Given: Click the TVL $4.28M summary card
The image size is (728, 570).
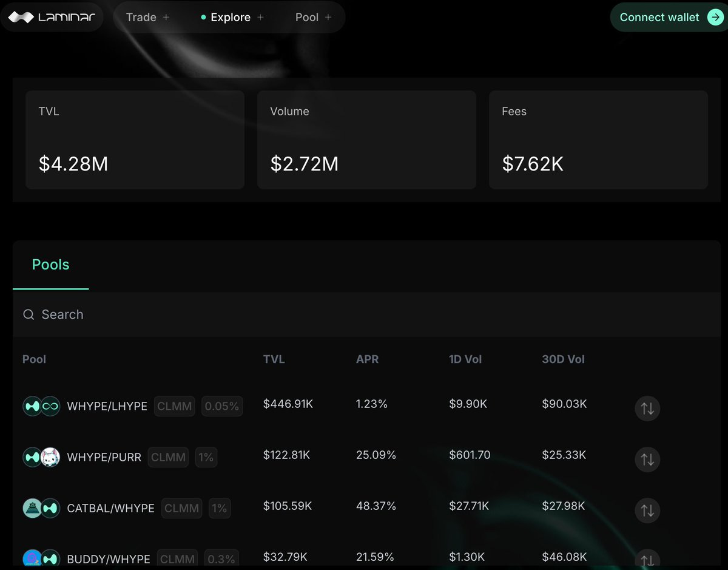Looking at the screenshot, I should coord(135,140).
